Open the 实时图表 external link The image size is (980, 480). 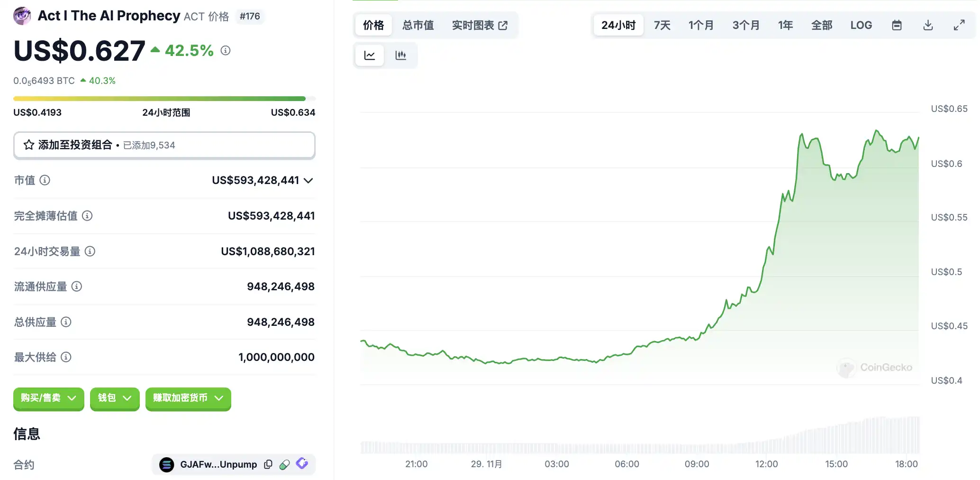pyautogui.click(x=480, y=25)
